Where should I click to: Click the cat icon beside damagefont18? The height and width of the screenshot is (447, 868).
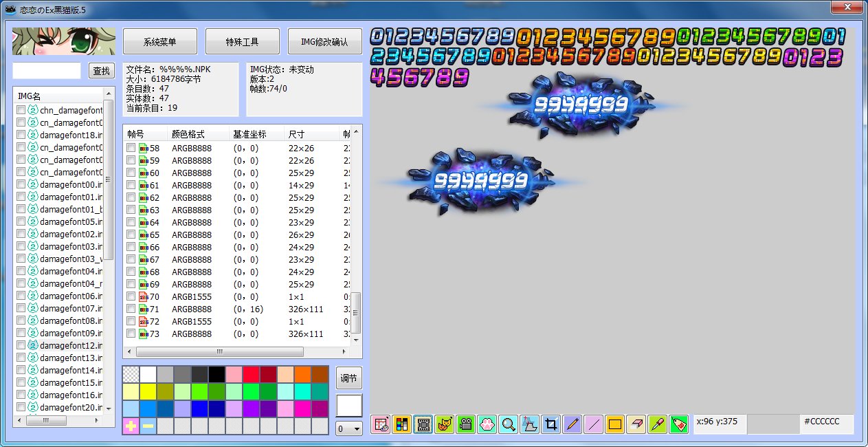click(x=32, y=135)
